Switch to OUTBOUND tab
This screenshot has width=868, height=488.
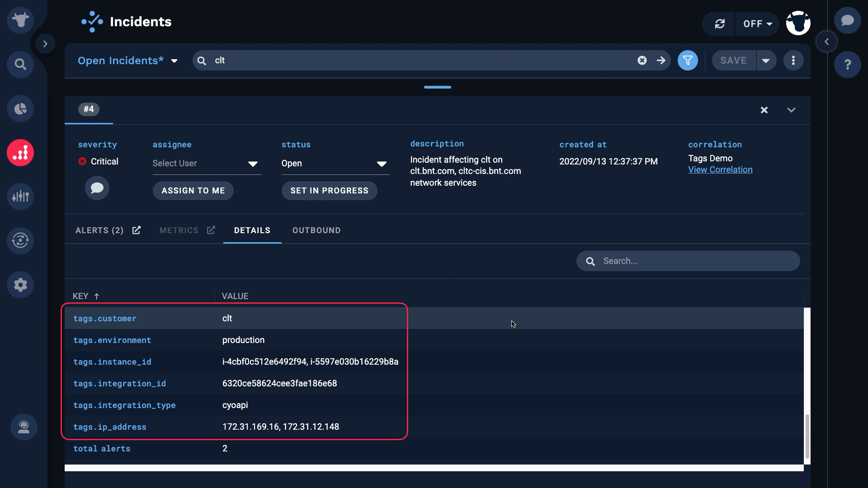[x=316, y=230]
